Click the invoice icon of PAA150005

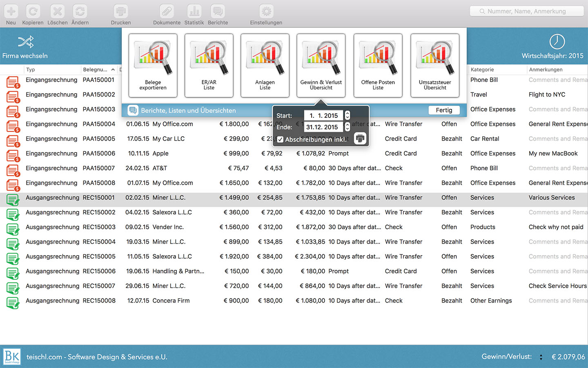13,141
